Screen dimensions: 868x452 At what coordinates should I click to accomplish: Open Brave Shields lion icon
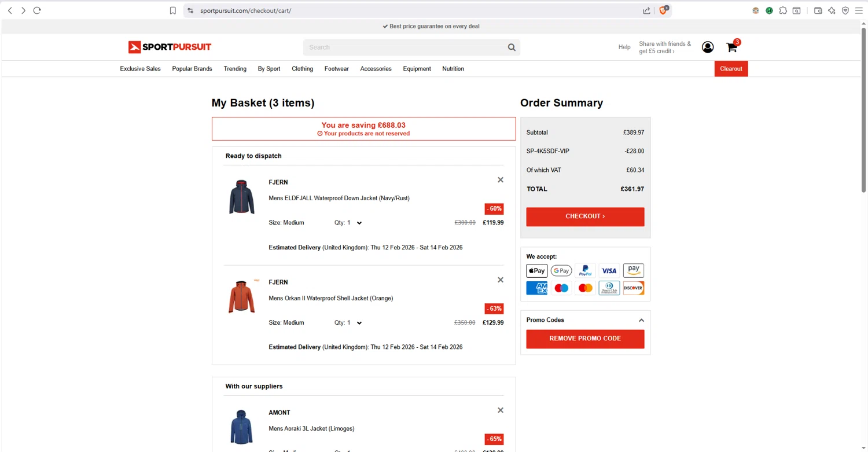(663, 10)
